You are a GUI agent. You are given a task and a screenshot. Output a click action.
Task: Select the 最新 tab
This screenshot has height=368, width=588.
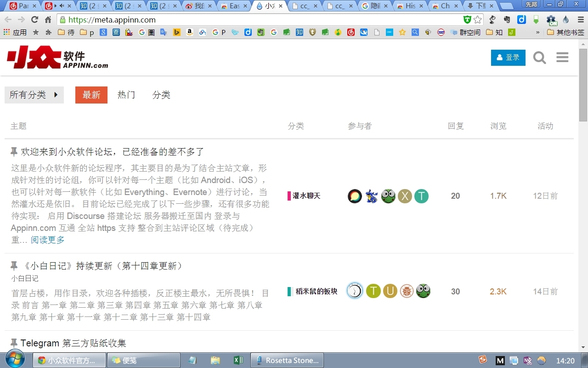(x=91, y=95)
